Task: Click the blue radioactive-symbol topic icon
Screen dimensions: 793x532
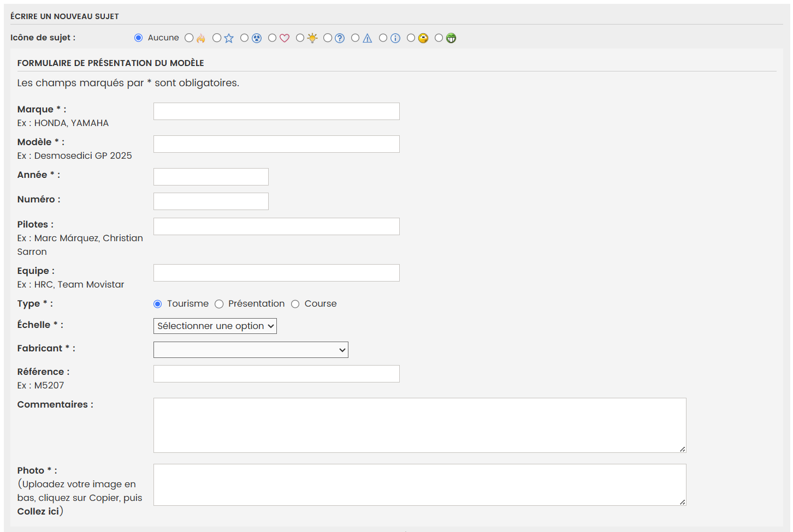Action: coord(257,38)
